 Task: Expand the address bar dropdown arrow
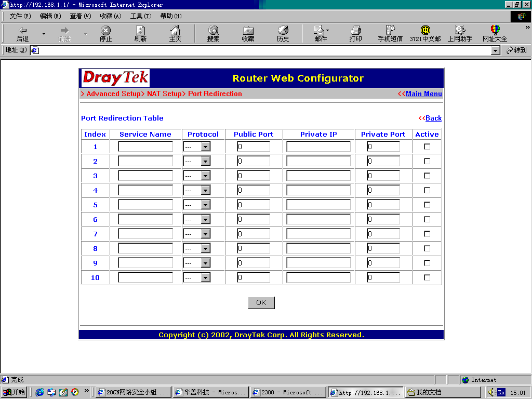(495, 50)
